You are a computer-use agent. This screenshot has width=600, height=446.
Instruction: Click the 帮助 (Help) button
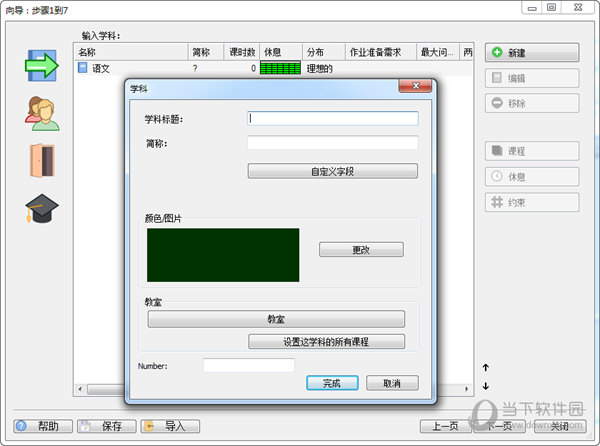tap(43, 426)
